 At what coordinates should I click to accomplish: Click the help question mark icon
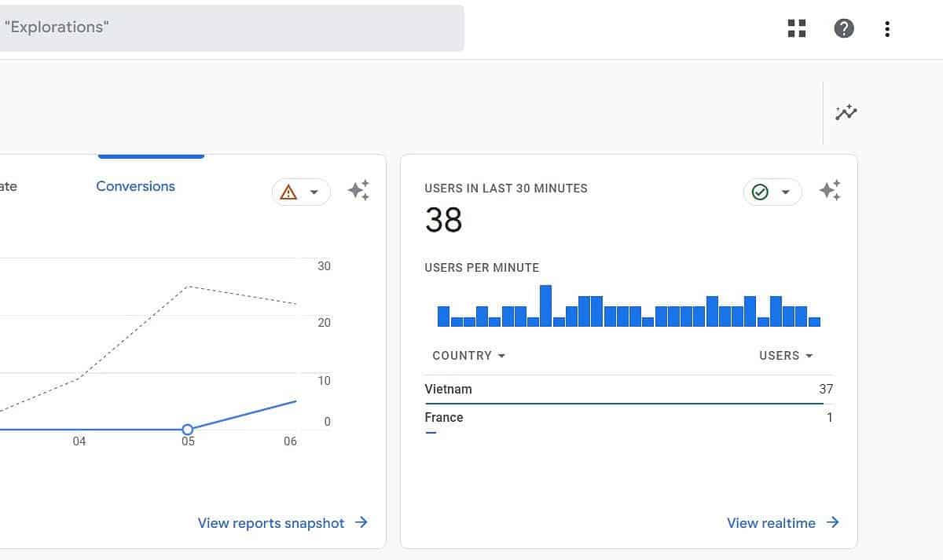tap(844, 29)
